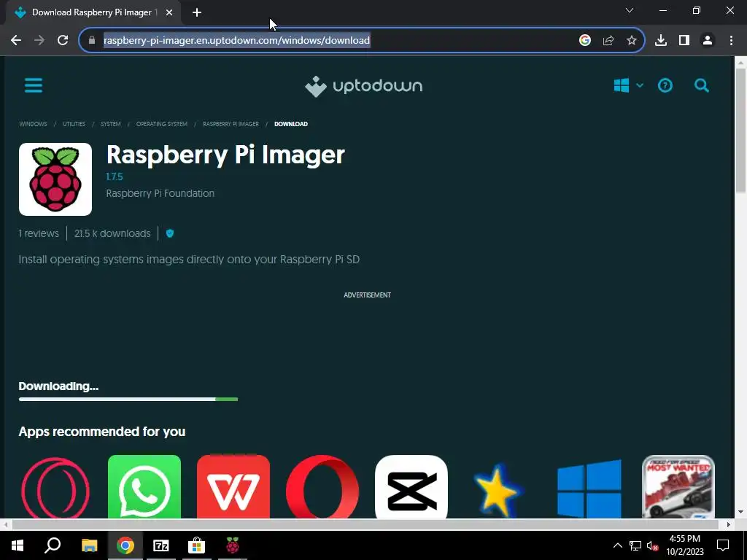The image size is (747, 560).
Task: Click the horizontal scrollbar thumb
Action: pos(365,524)
